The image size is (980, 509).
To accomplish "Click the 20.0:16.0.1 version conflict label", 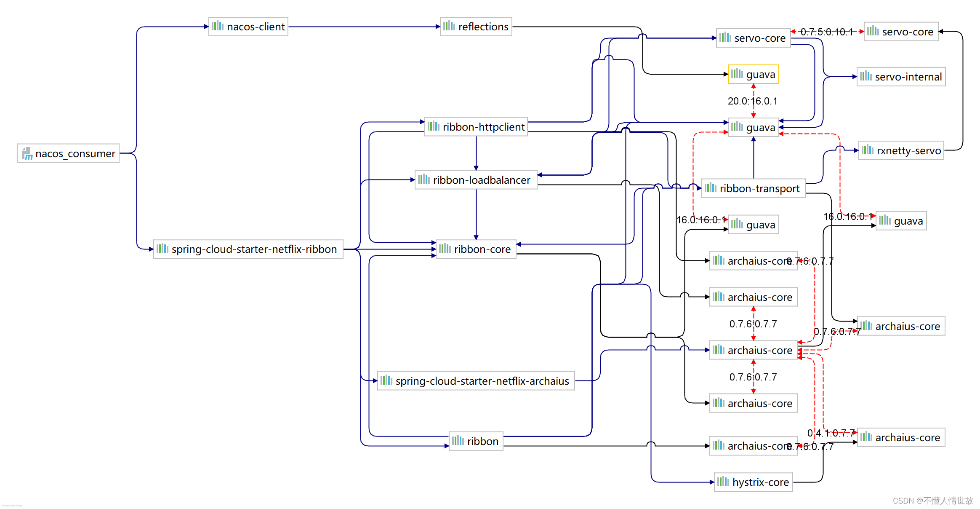I will pos(753,101).
